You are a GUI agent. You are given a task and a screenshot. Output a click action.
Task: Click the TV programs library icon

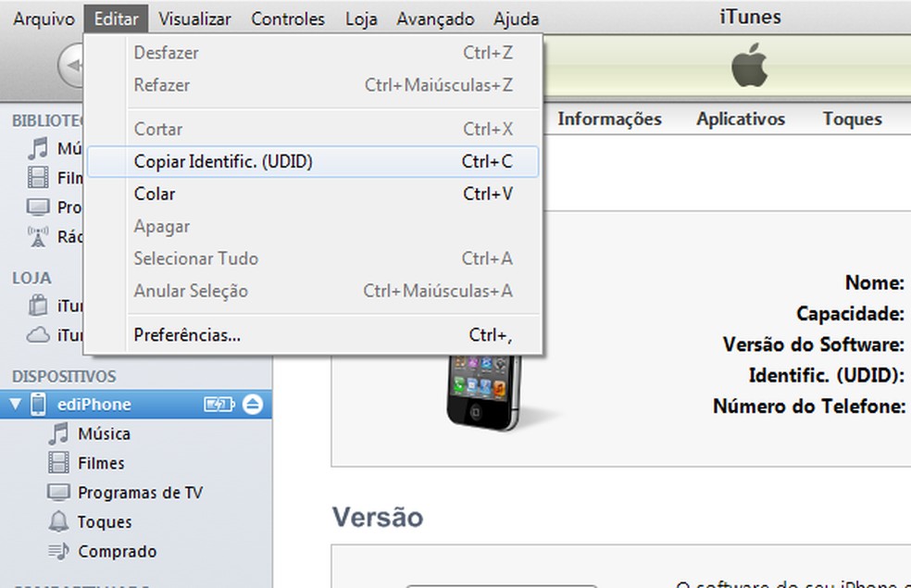tap(38, 206)
